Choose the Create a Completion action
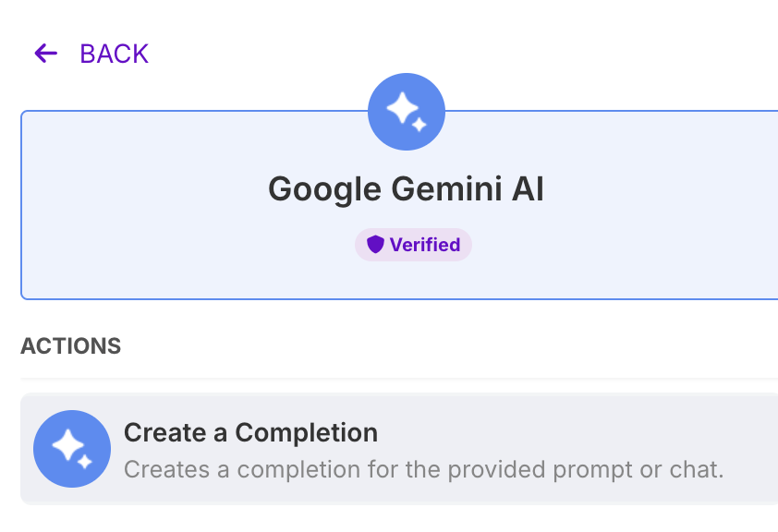This screenshot has height=532, width=778. [399, 449]
